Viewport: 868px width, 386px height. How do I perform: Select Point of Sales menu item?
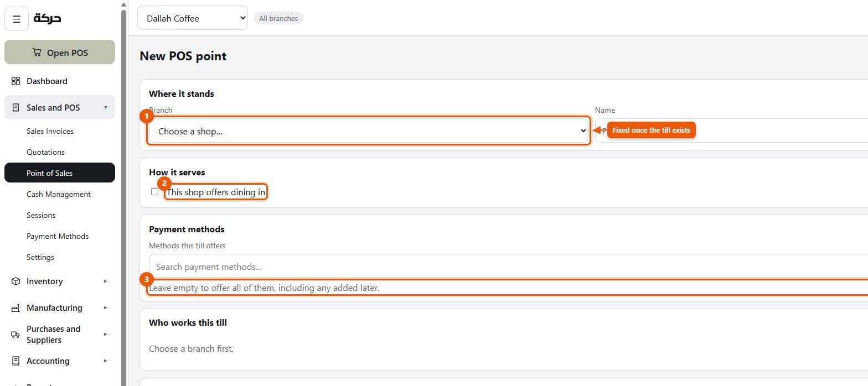point(60,173)
